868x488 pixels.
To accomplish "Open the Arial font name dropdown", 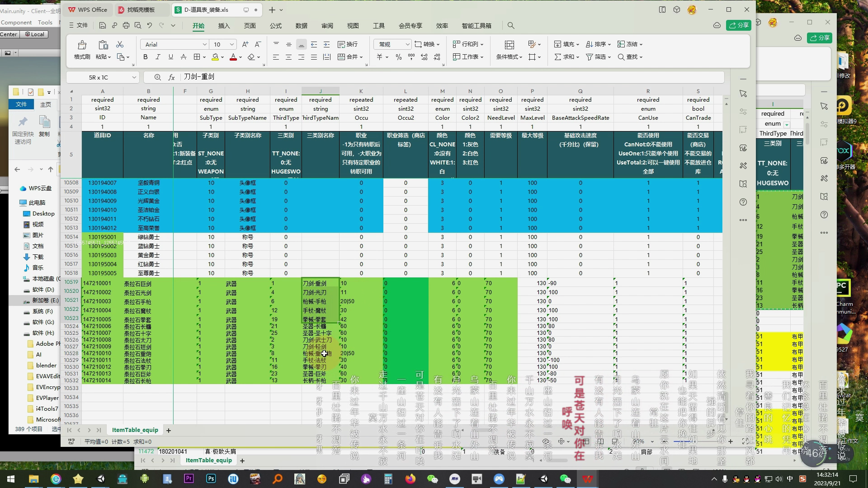I will pyautogui.click(x=204, y=44).
